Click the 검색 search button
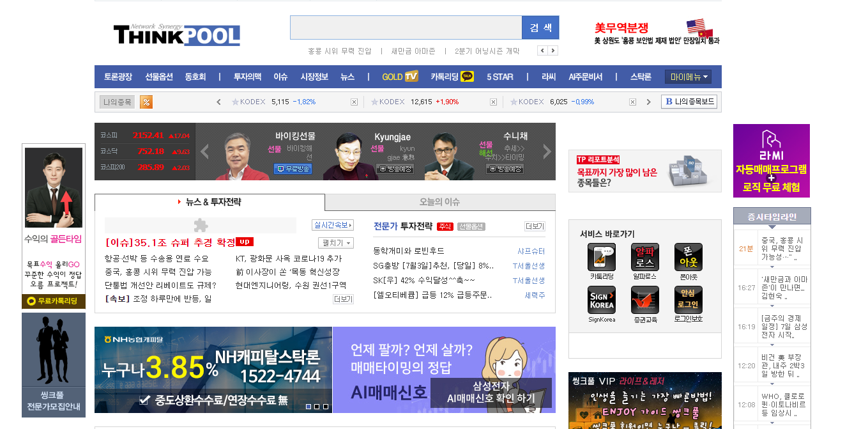Screen dimensions: 868x429 [x=541, y=27]
